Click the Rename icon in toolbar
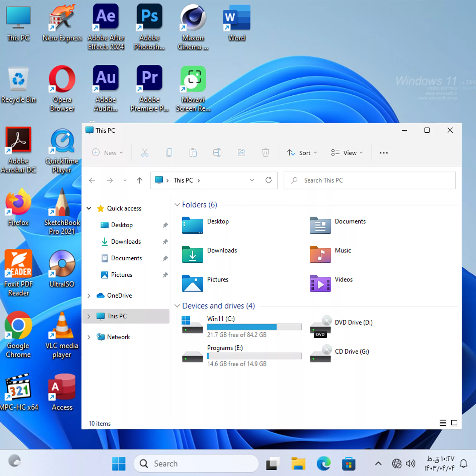 pos(217,153)
